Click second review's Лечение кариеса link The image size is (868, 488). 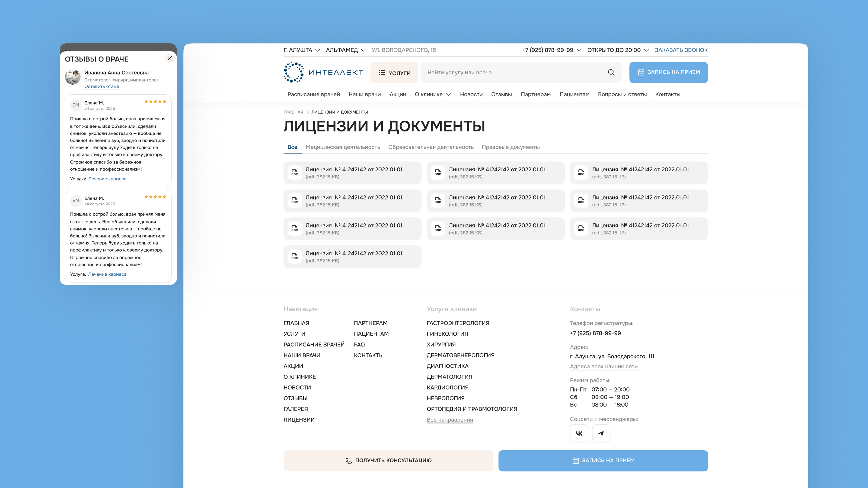point(107,274)
